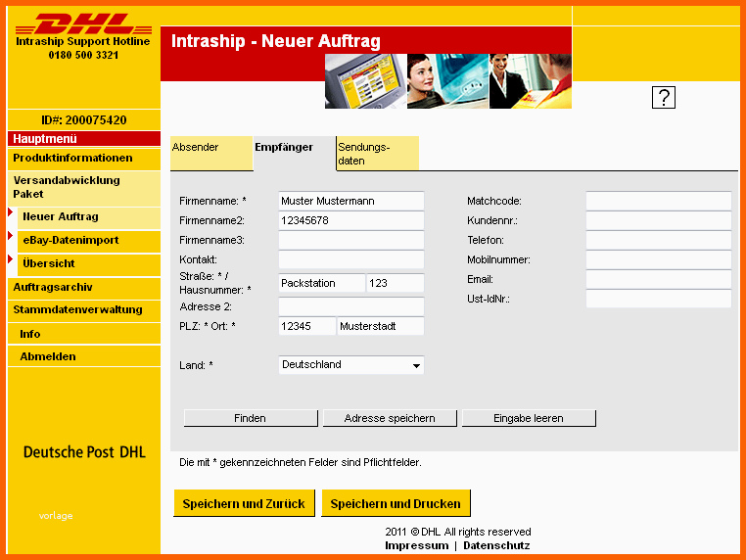Choose Neuer Auftrag in sidebar
The width and height of the screenshot is (746, 560).
point(89,217)
